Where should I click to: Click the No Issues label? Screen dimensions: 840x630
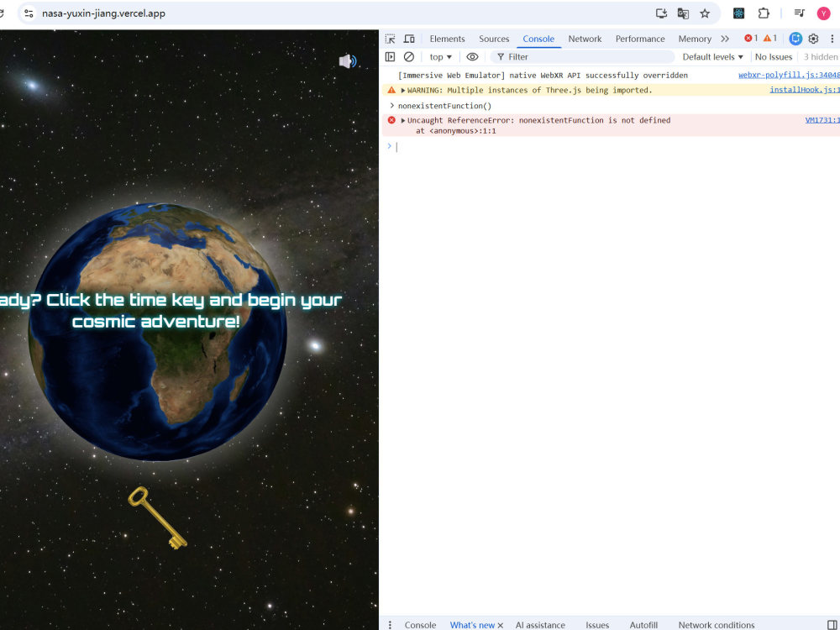[x=773, y=57]
